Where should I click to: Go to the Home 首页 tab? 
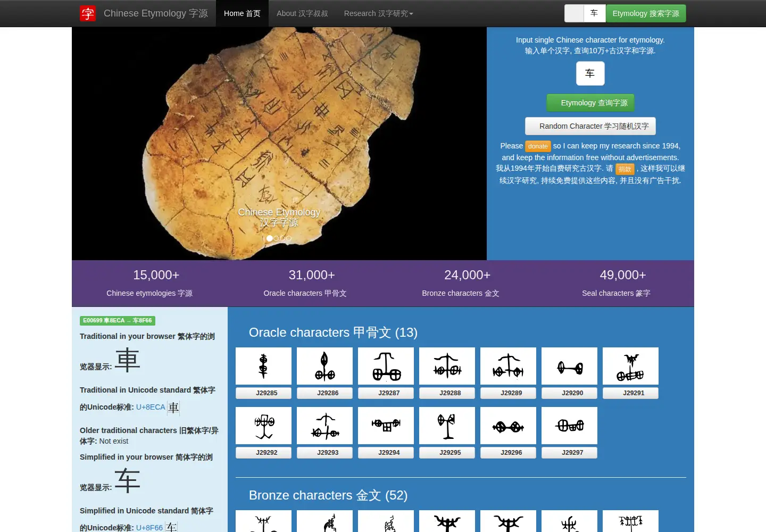coord(242,13)
